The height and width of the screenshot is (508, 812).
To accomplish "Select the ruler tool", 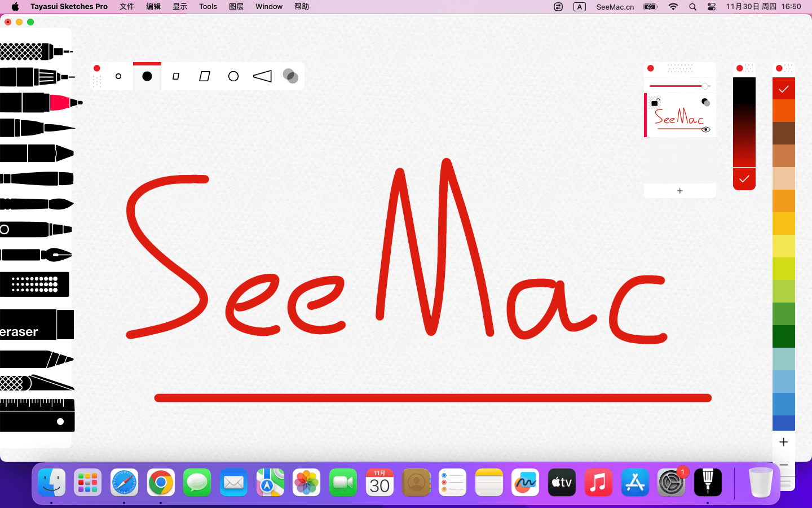I will coord(37,415).
